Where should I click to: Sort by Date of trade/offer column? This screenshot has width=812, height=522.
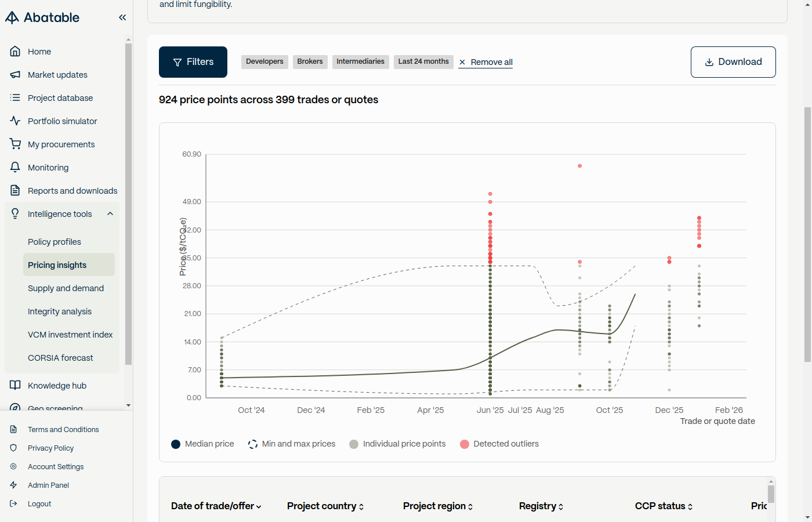point(216,506)
